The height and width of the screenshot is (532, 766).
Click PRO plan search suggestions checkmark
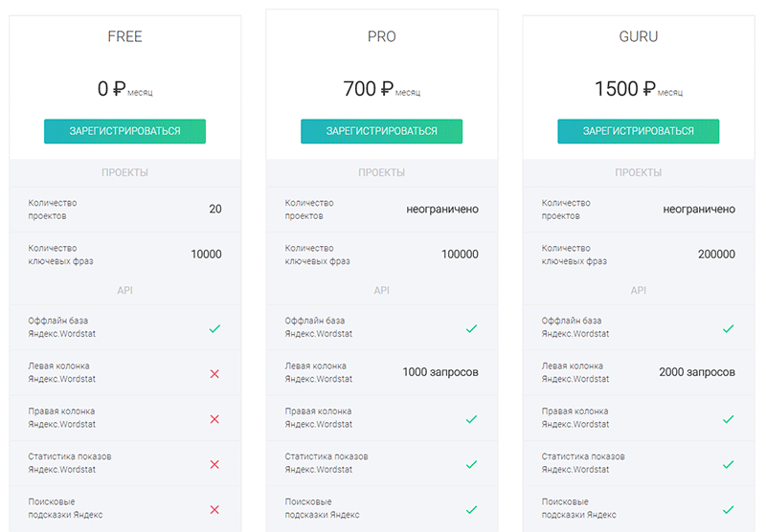point(471,510)
